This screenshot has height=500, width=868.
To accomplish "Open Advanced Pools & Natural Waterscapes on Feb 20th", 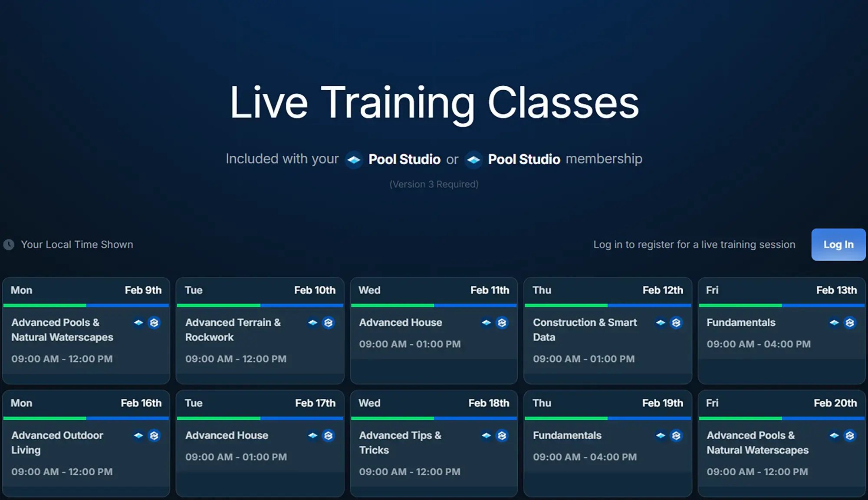I will pyautogui.click(x=757, y=443).
